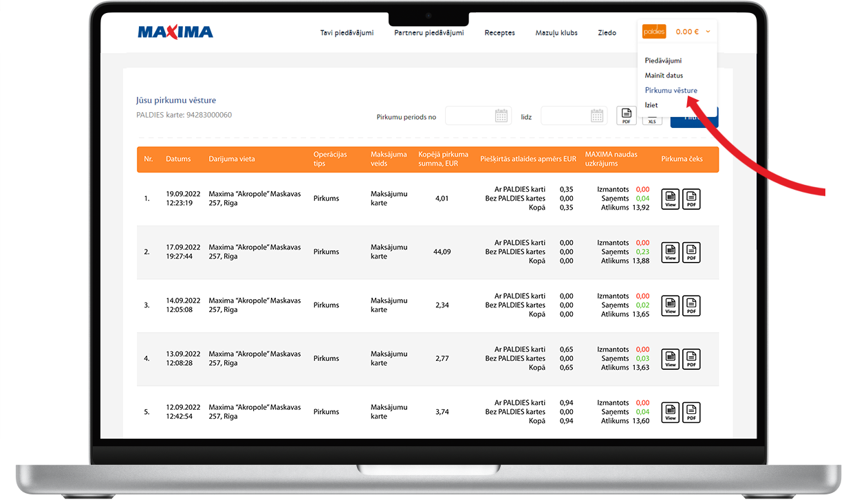The width and height of the screenshot is (857, 504).
Task: Click date 17.09.2022 19:27:44
Action: (x=183, y=252)
